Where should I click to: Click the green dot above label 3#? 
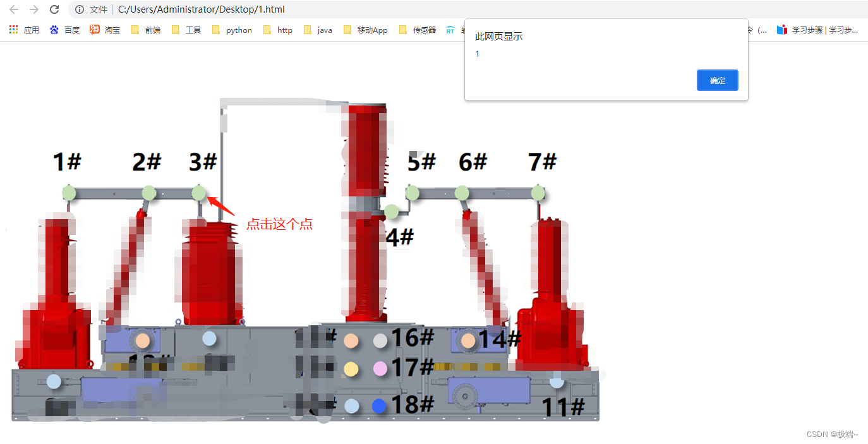click(200, 193)
